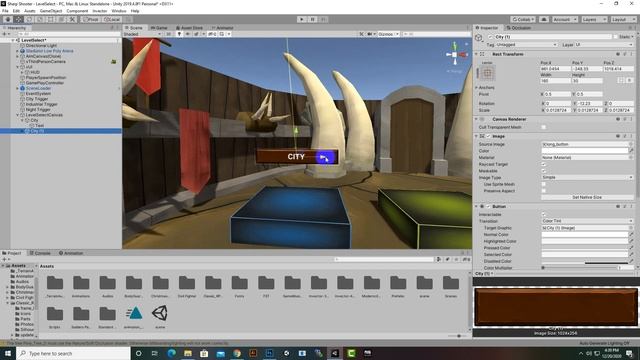Toggle Preserve Aspect checkbox
640x360 pixels.
[544, 191]
